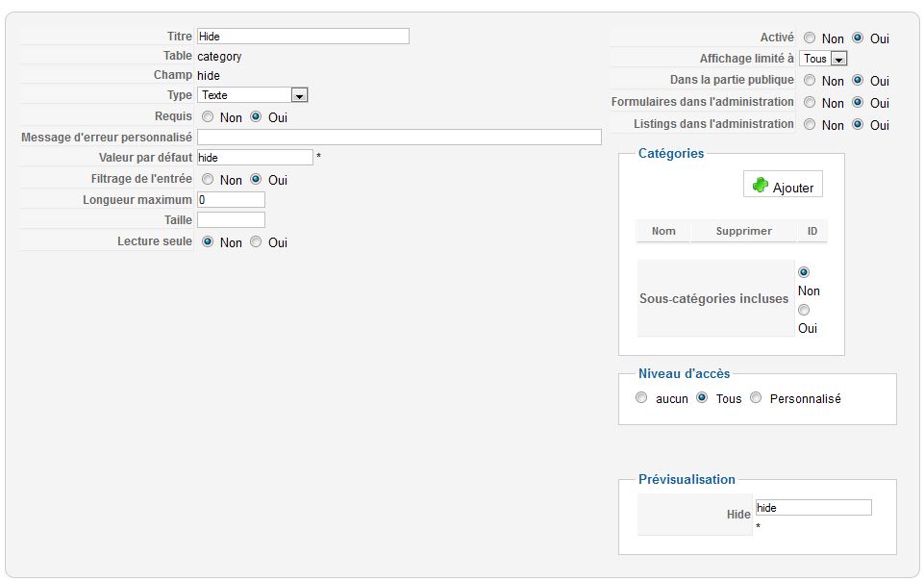Enable Oui for Sous-catégories incluses

coord(804,310)
